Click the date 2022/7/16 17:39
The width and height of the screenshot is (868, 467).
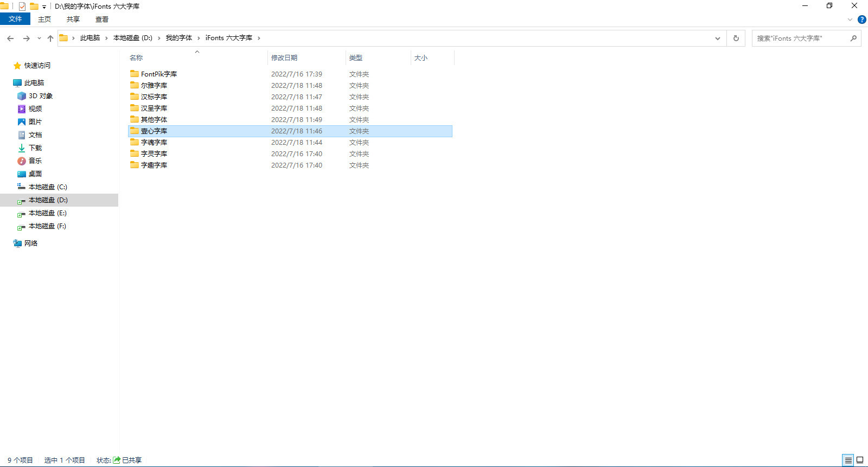297,74
